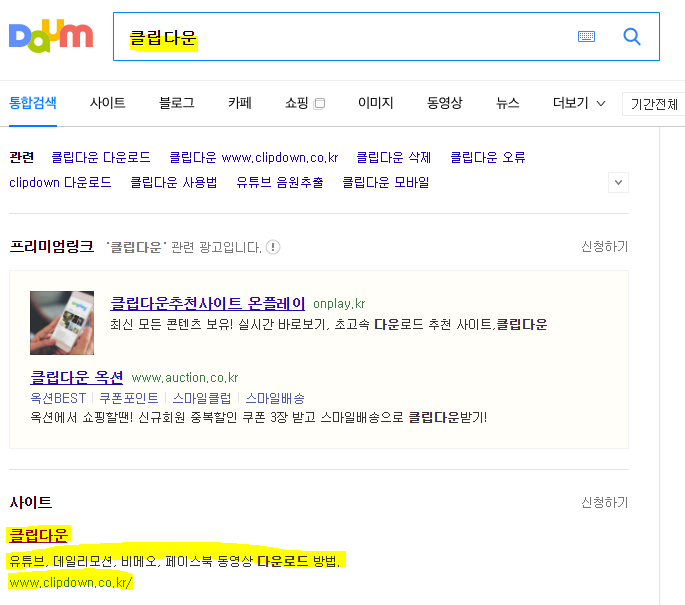685x605 pixels.
Task: Open the 옥션BEST sublink
Action: click(58, 398)
